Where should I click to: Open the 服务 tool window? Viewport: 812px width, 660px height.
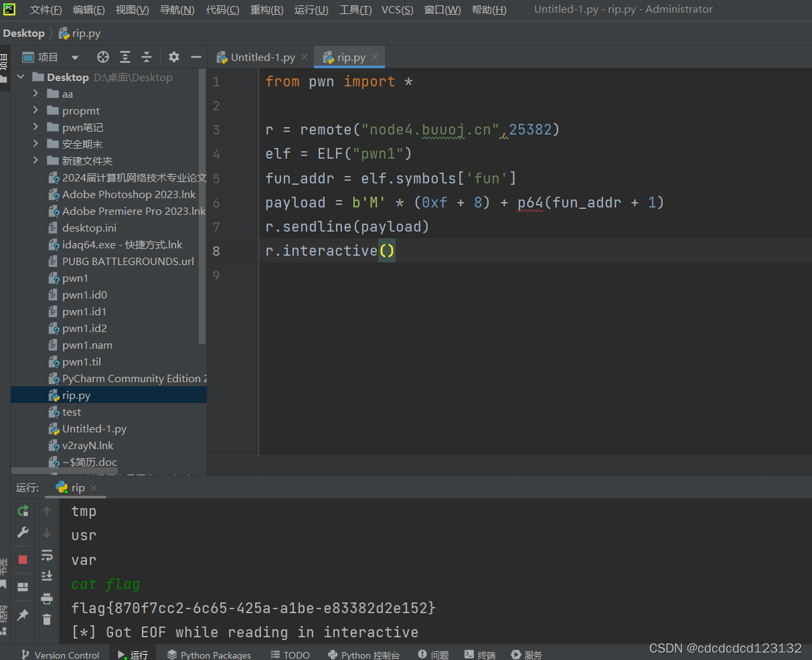(526, 655)
